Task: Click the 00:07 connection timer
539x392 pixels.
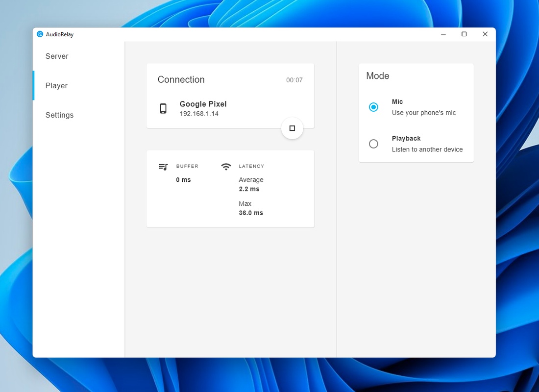Action: click(294, 80)
